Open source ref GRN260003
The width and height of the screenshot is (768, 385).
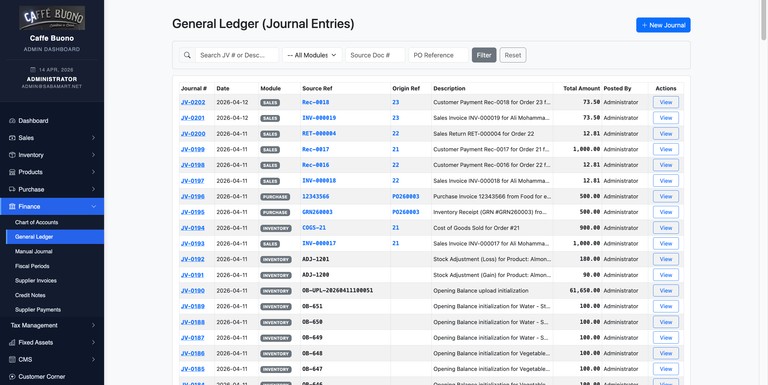coord(317,212)
